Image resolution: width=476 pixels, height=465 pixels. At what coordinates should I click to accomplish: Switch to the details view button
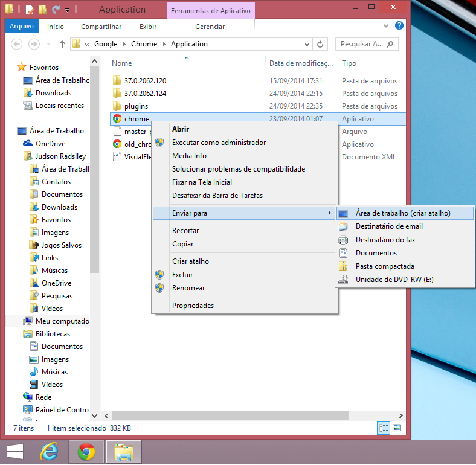[x=384, y=428]
